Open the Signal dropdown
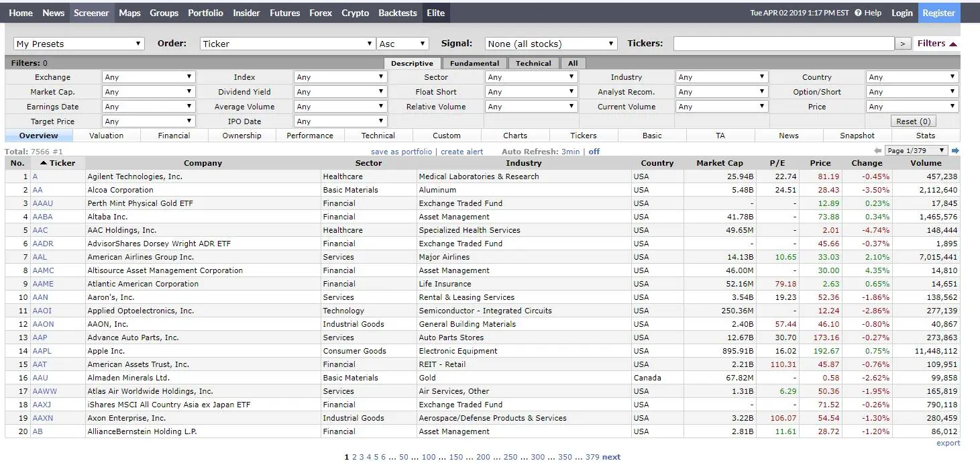The image size is (980, 467). tap(551, 44)
